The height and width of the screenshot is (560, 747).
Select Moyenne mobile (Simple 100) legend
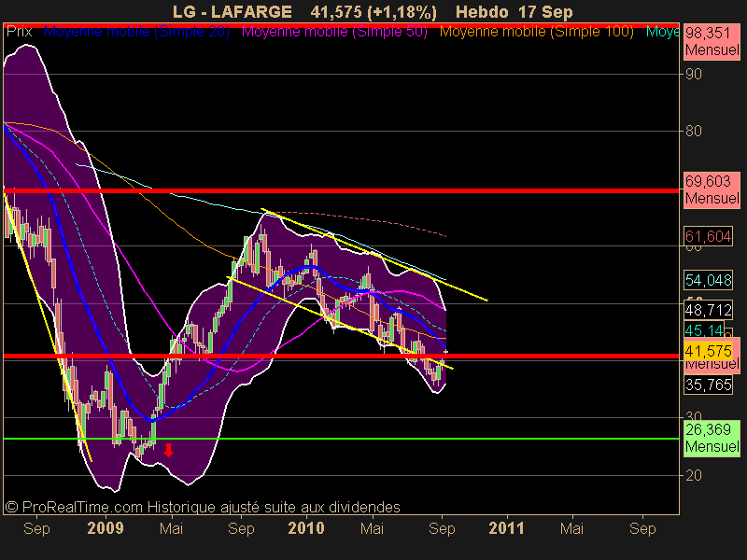[536, 32]
